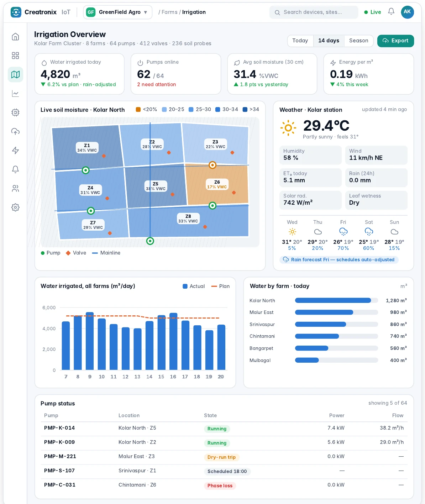Click the Mulbagal water bar
The height and width of the screenshot is (504, 425).
click(336, 360)
